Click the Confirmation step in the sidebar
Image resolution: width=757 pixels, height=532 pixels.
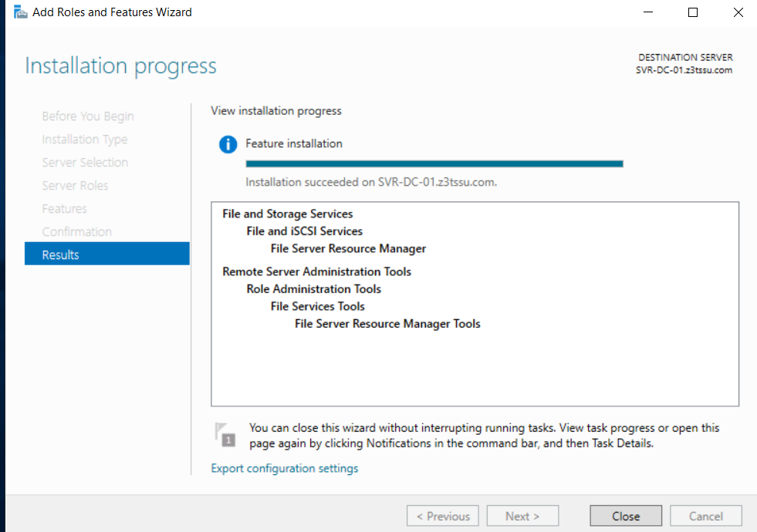[76, 232]
